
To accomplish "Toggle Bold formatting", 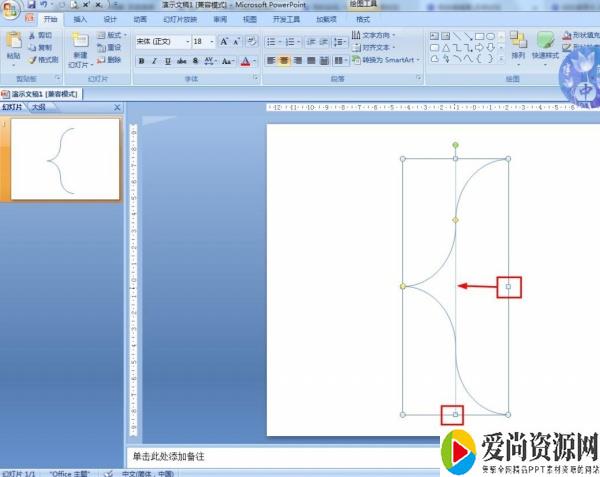I will pos(141,61).
